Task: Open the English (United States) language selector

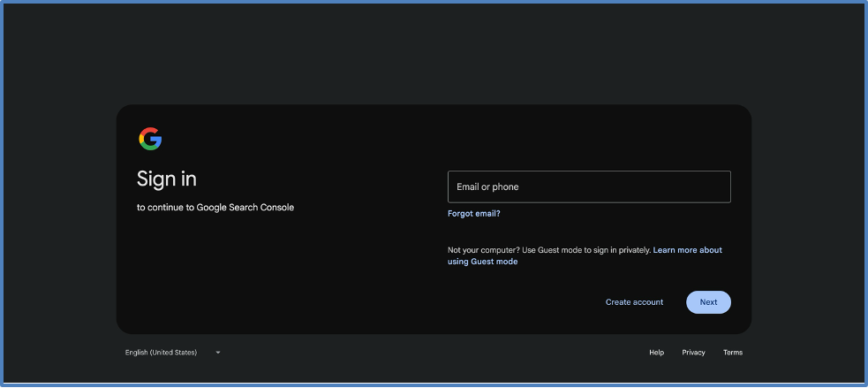Action: click(x=162, y=353)
